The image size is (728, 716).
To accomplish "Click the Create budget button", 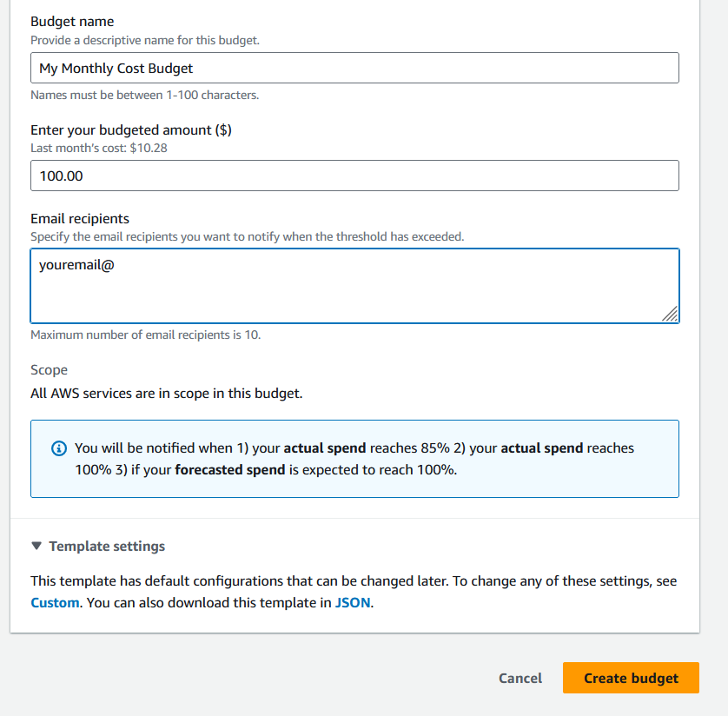I will (631, 678).
